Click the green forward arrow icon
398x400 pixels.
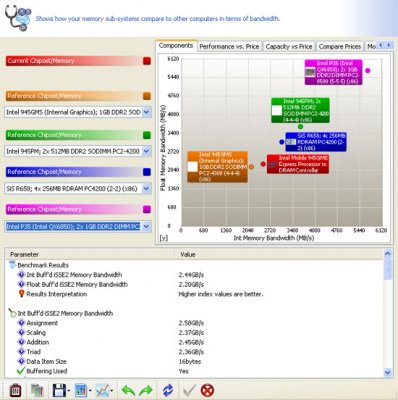[x=146, y=390]
